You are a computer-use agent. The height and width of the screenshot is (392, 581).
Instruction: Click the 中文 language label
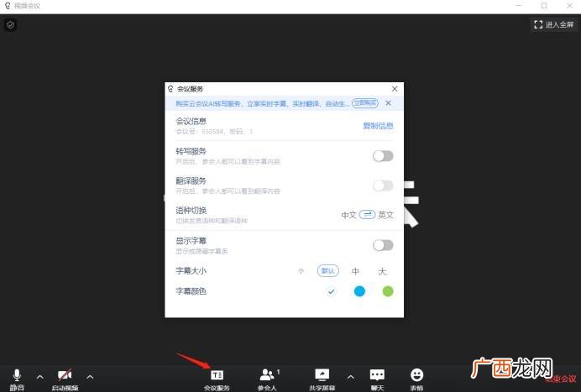(348, 215)
